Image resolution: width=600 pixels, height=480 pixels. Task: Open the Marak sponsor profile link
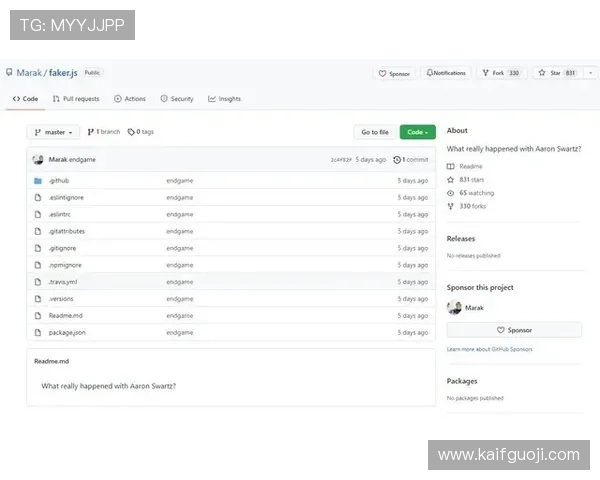click(x=474, y=308)
